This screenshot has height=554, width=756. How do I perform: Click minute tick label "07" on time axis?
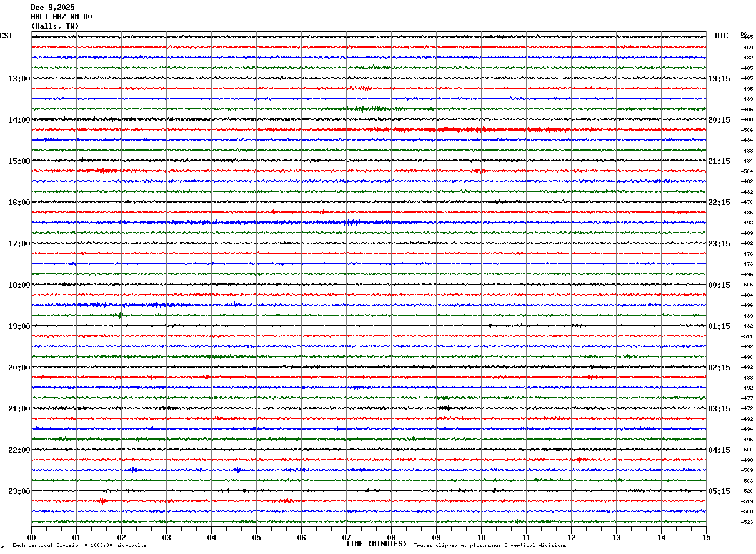click(x=346, y=537)
